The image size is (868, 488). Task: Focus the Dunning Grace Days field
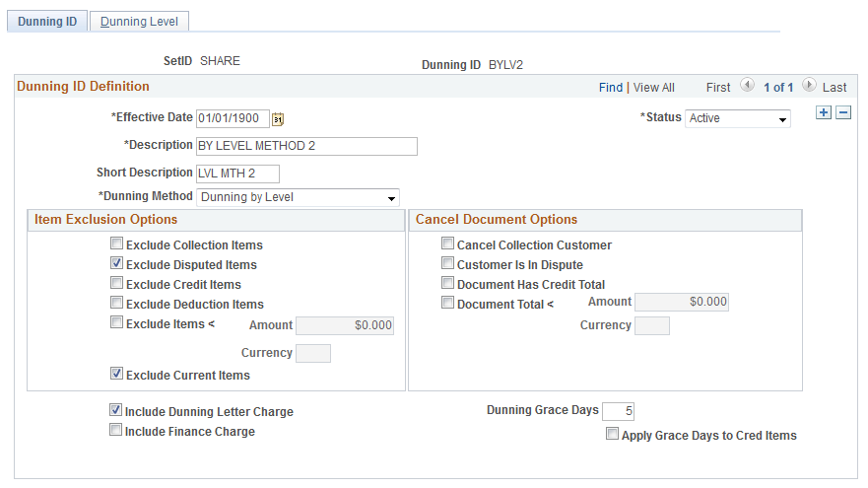(618, 411)
